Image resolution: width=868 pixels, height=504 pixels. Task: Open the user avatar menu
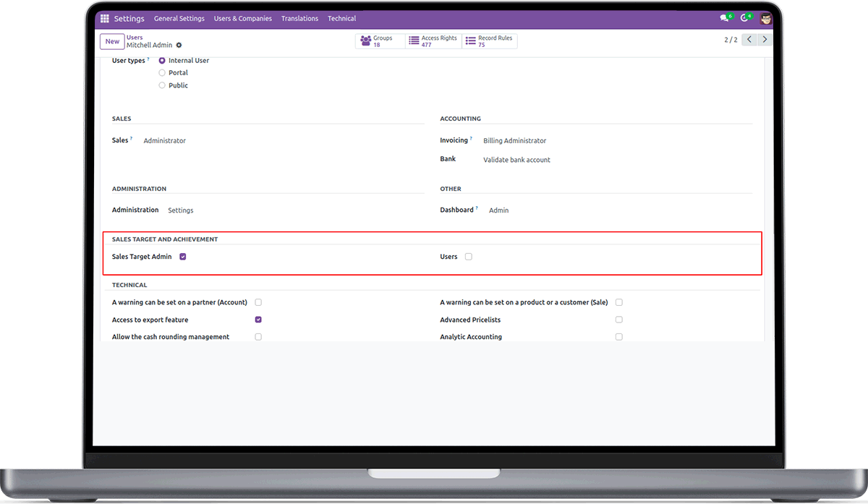[767, 18]
